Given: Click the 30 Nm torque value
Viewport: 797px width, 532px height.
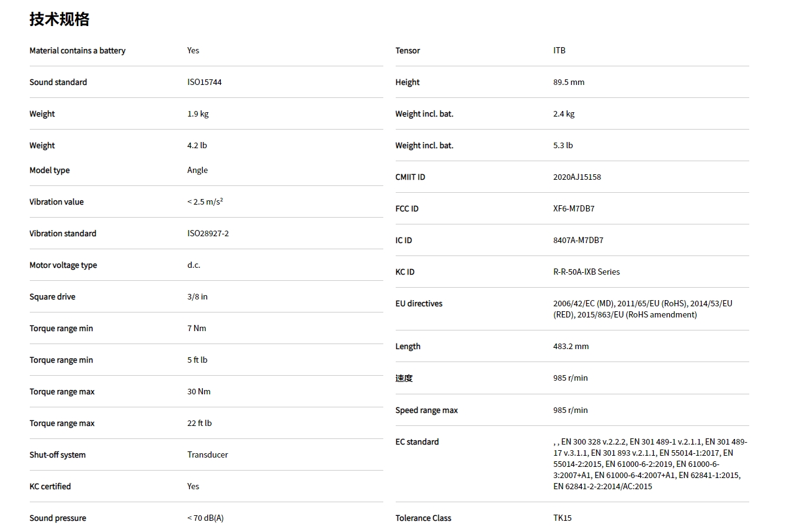Looking at the screenshot, I should click(x=198, y=391).
